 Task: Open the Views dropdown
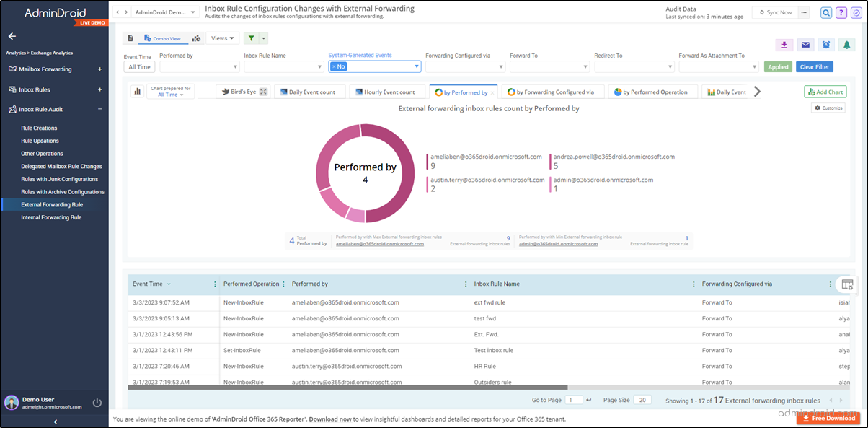click(221, 38)
